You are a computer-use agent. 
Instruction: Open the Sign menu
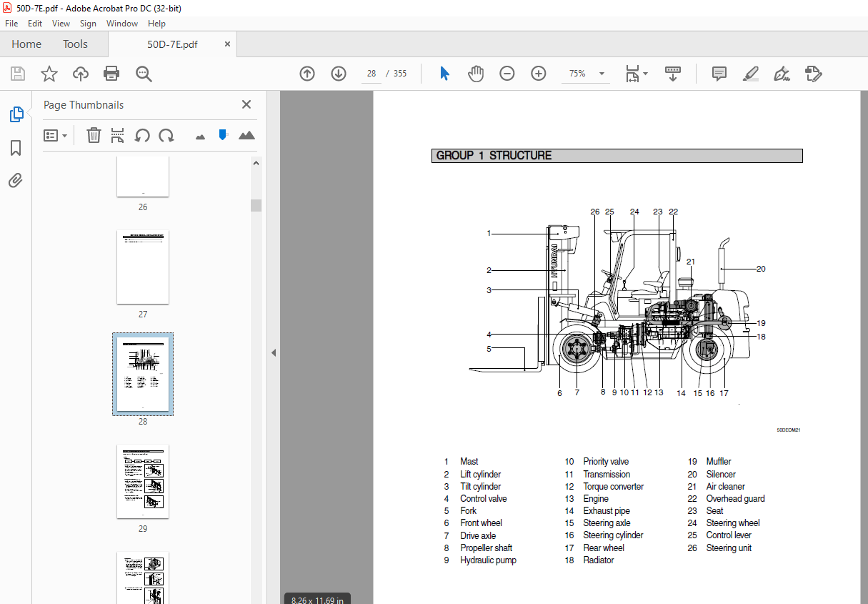[x=88, y=23]
